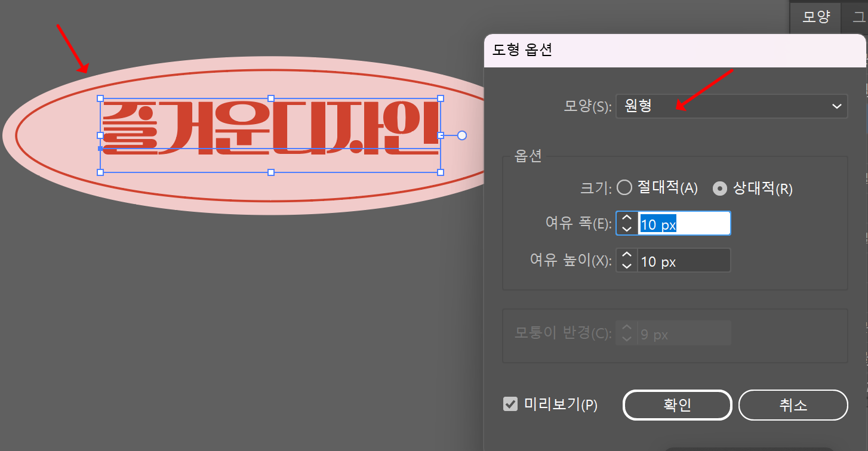868x451 pixels.
Task: Open the 모양(S) shape type dropdown
Action: click(732, 106)
